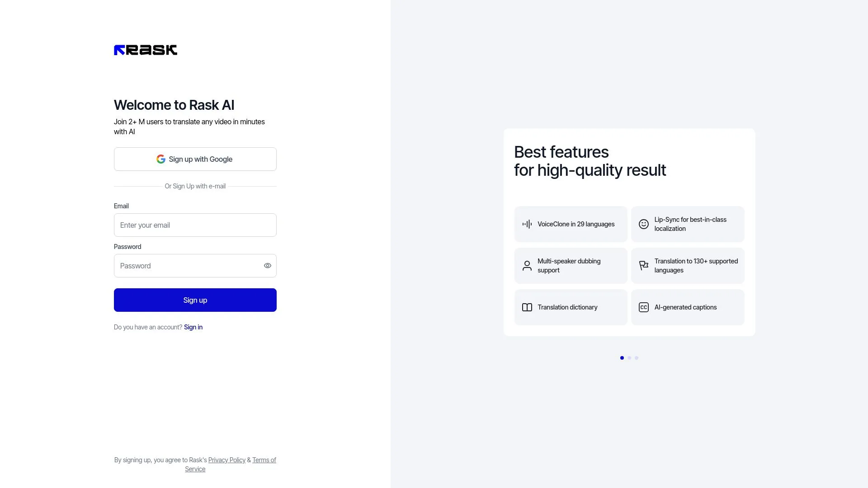
Task: Toggle password visibility eye icon
Action: point(268,266)
